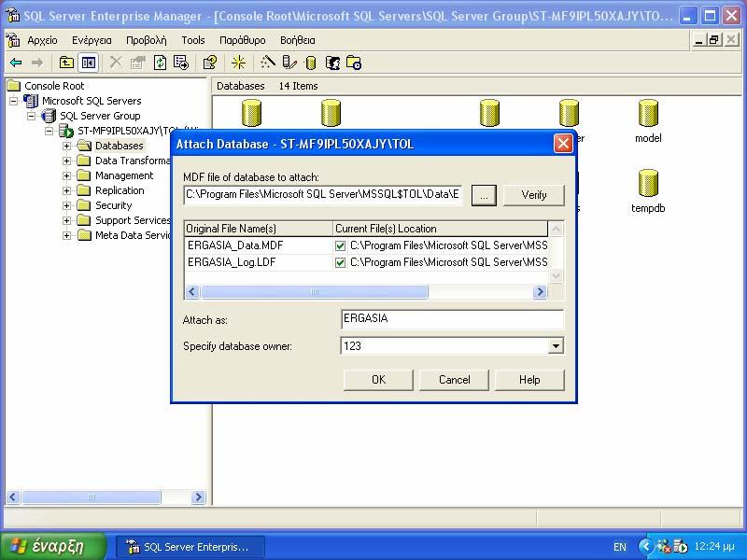
Task: Click Cancel in Attach Database dialog
Action: coord(454,380)
